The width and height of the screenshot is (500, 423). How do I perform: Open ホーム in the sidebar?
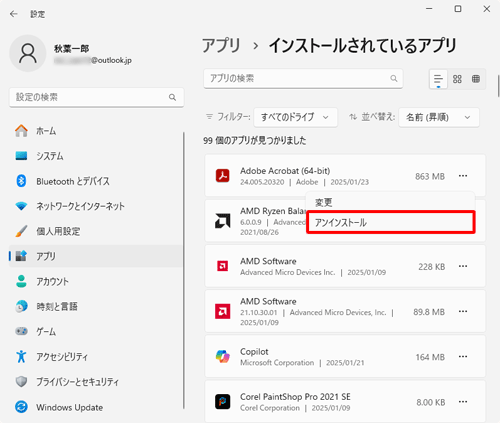(95, 131)
